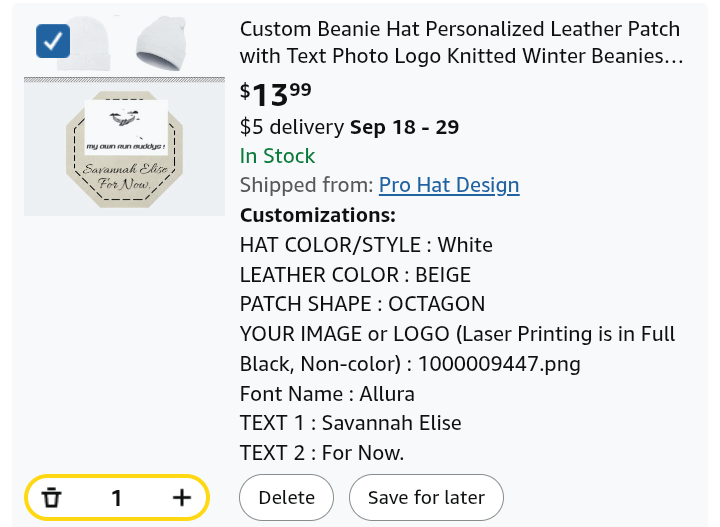Click the quantity number 1
Viewport: 720px width, 527px height.
(117, 498)
